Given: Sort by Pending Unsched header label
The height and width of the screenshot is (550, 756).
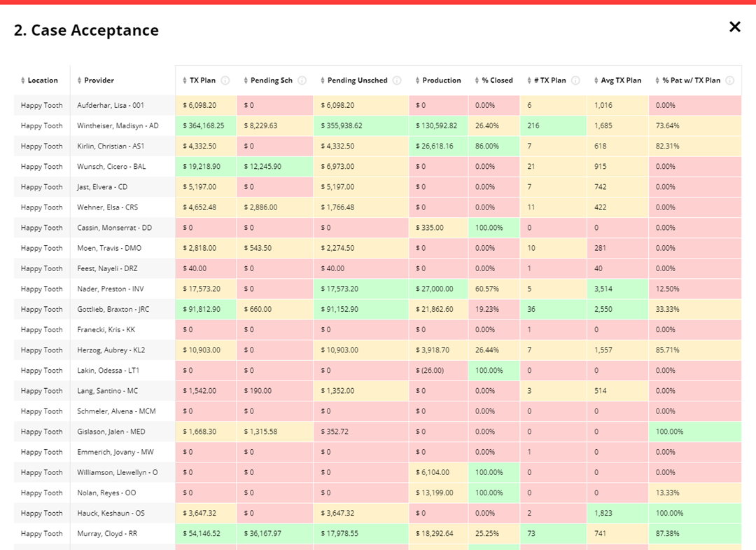Looking at the screenshot, I should coord(357,81).
